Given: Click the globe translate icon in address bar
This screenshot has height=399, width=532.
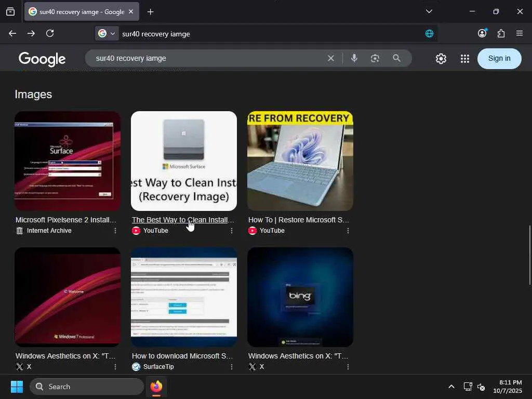Looking at the screenshot, I should (429, 33).
